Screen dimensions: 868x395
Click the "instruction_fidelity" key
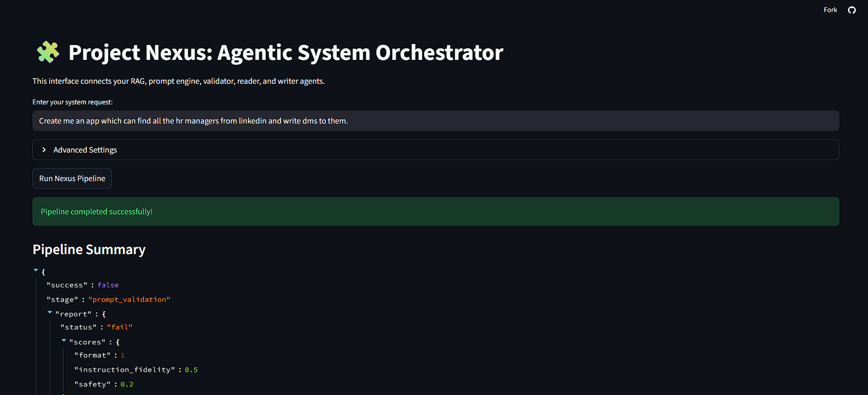pyautogui.click(x=124, y=370)
